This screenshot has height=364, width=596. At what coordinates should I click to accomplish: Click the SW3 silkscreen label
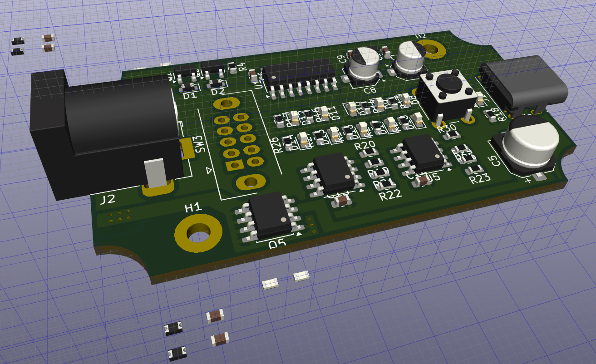[x=199, y=143]
